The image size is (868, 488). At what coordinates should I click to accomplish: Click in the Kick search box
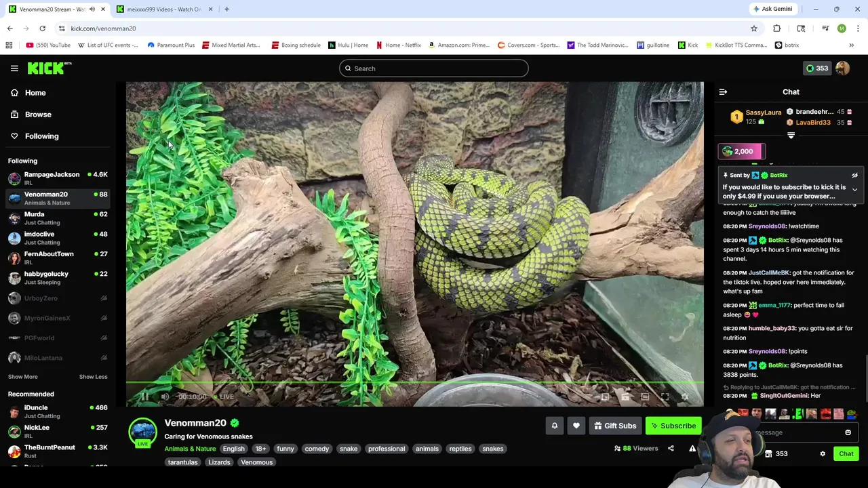[x=434, y=68]
